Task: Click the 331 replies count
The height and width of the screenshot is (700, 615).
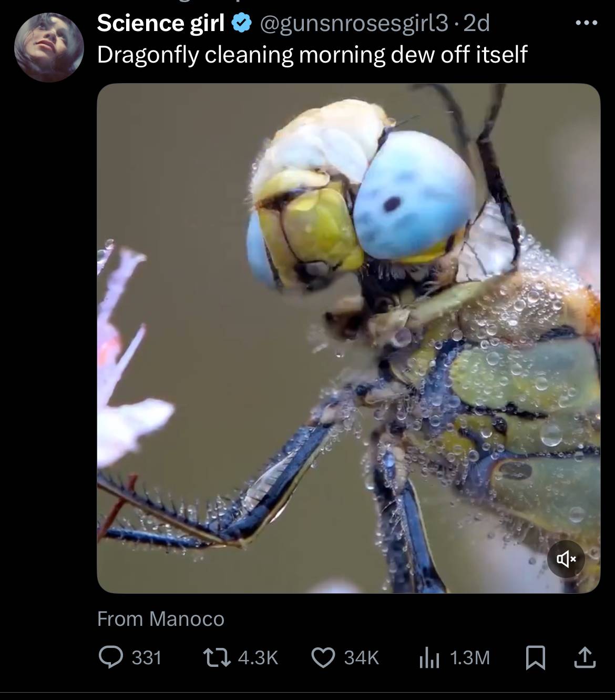Action: 146,658
